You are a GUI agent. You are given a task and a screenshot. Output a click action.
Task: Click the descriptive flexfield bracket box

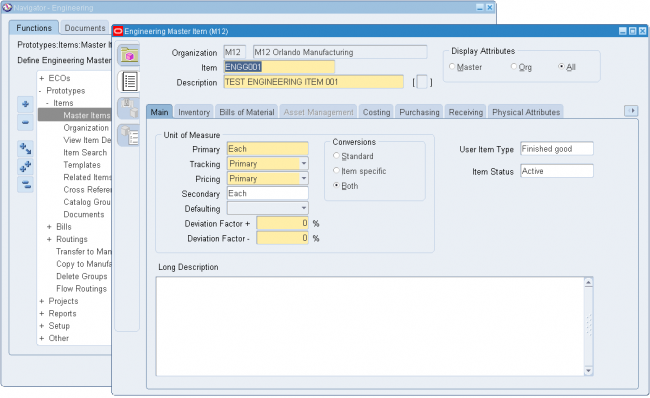click(x=422, y=82)
